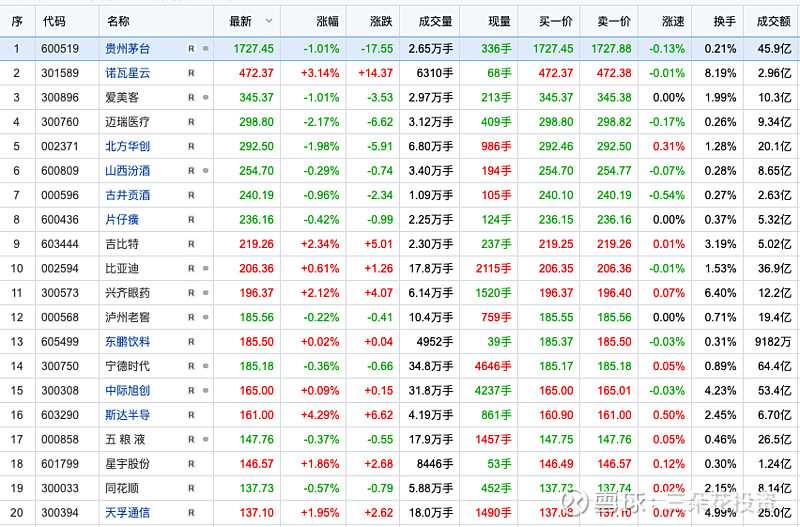
Task: Click the small grey marker icon beside 比亚迪
Action: click(206, 269)
